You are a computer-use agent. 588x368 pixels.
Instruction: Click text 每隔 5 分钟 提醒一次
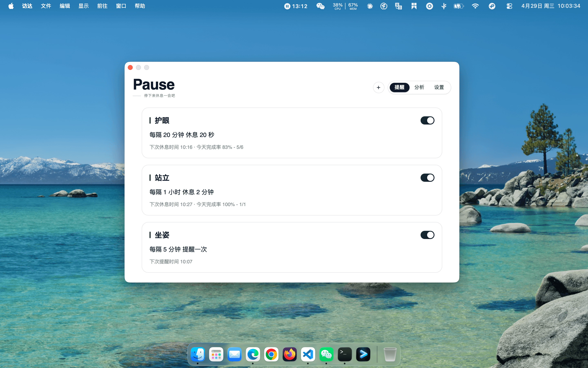pyautogui.click(x=178, y=249)
